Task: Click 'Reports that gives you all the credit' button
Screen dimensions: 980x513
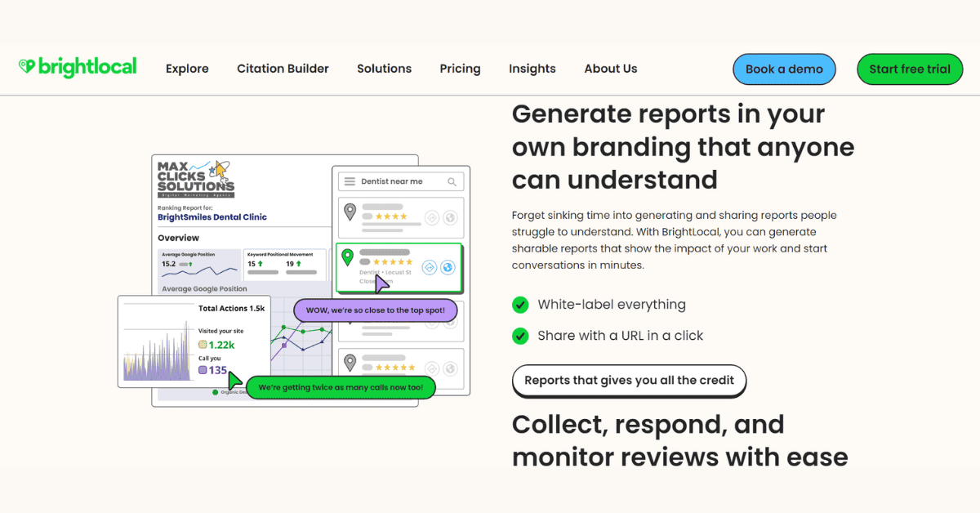Action: click(629, 381)
